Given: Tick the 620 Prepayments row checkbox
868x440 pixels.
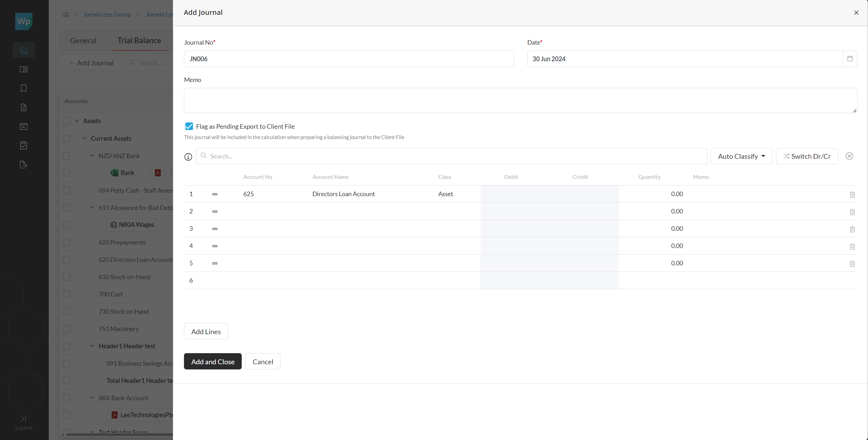Looking at the screenshot, I should point(66,242).
